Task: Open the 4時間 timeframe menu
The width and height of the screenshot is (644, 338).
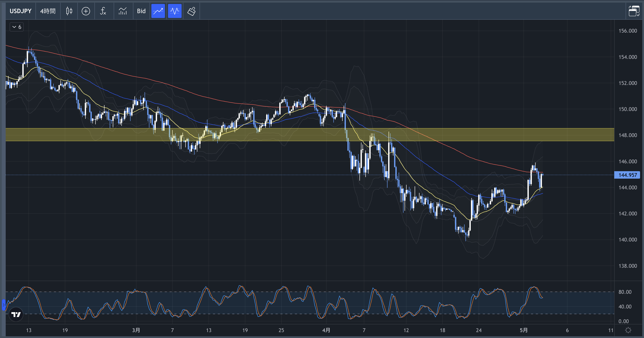Action: (x=48, y=11)
